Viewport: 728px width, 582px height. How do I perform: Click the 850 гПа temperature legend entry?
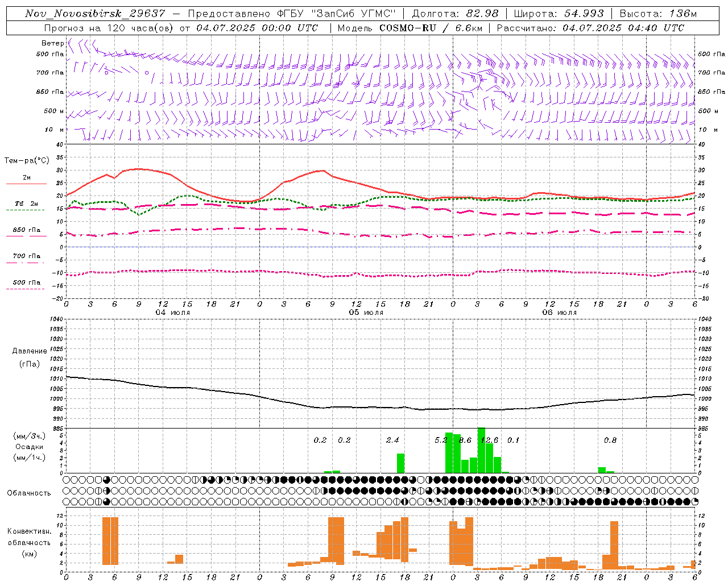27,230
